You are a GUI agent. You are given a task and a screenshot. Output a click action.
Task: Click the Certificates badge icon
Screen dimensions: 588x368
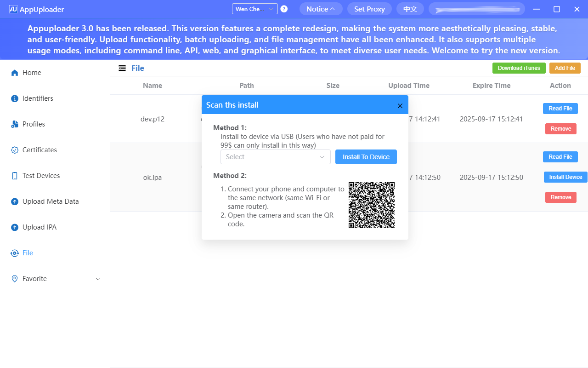tap(15, 150)
